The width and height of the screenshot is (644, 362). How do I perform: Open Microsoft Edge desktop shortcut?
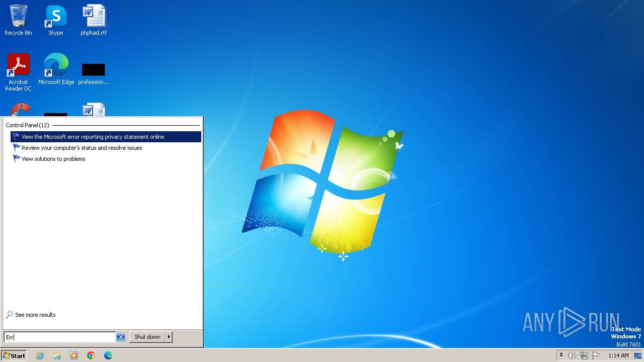click(x=56, y=69)
